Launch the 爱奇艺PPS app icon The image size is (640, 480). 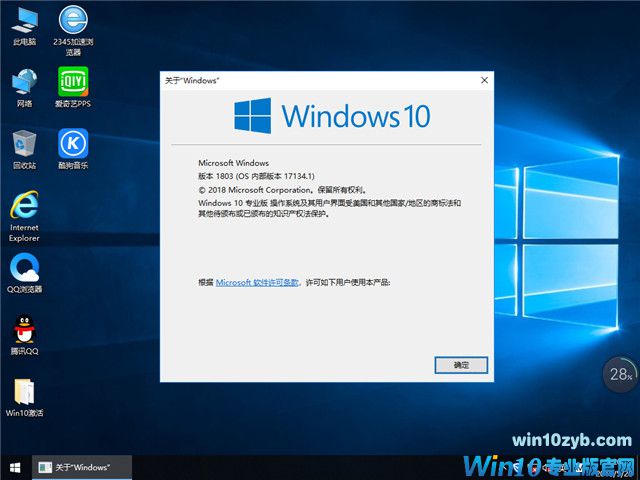(x=73, y=87)
